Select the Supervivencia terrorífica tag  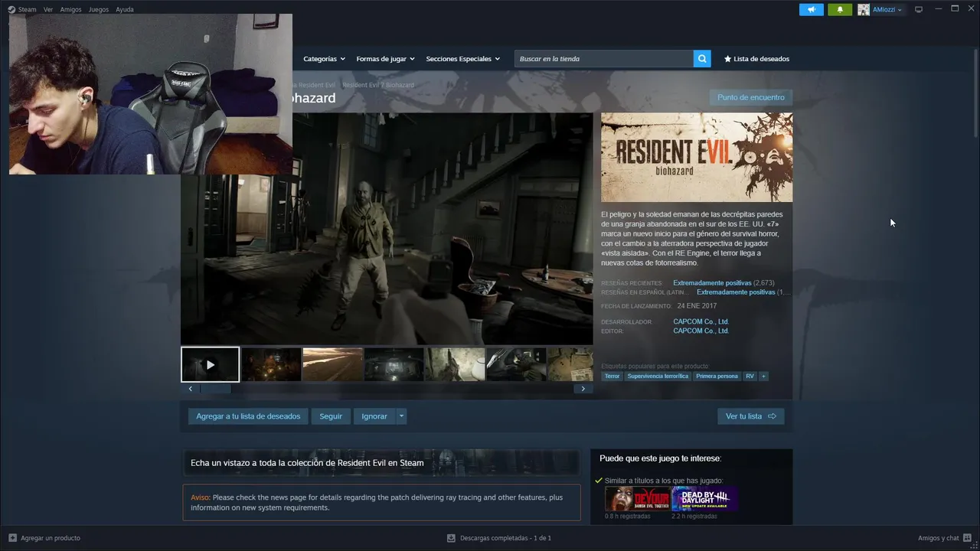coord(658,377)
